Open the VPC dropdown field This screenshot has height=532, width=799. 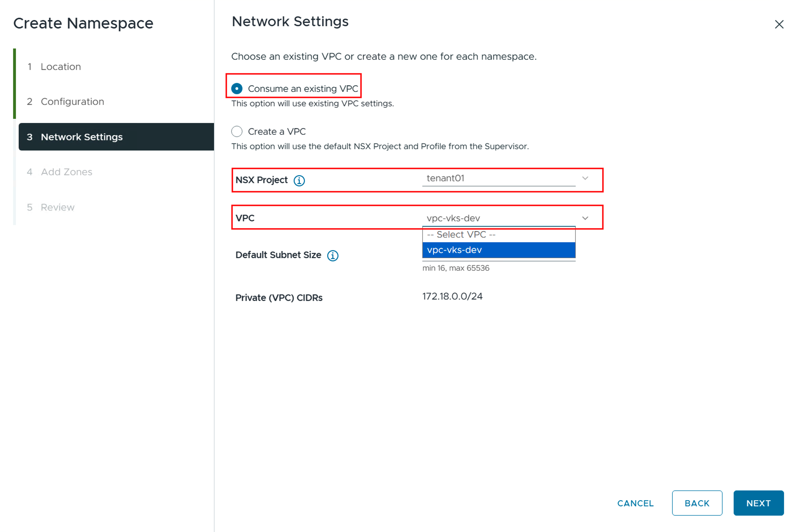499,218
